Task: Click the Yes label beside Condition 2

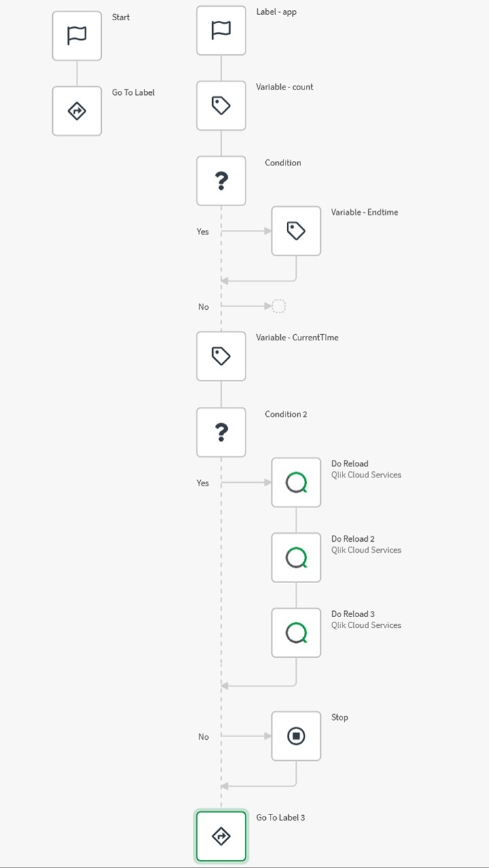Action: [202, 483]
